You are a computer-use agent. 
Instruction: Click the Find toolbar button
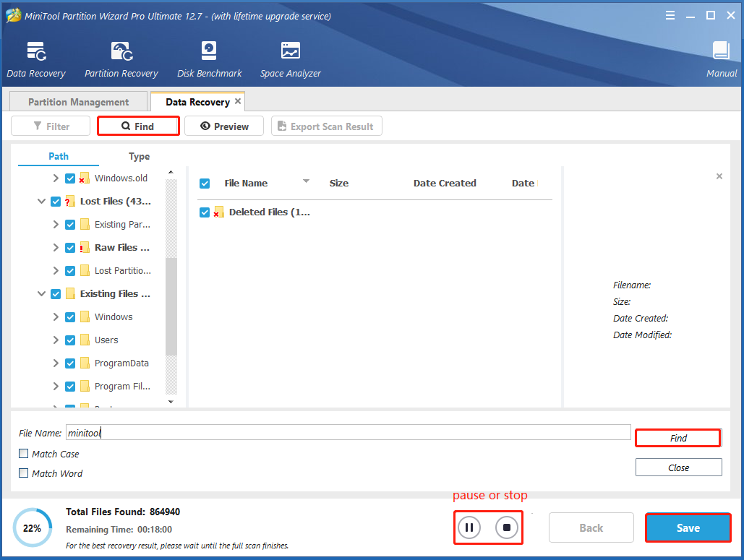[138, 126]
